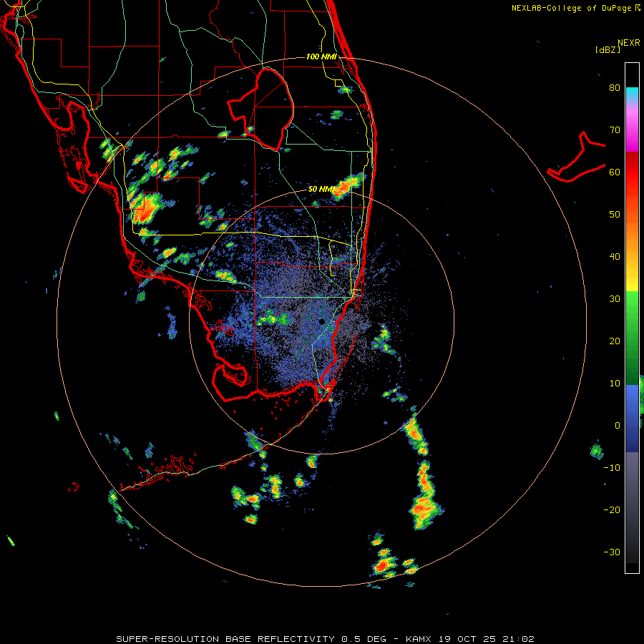The width and height of the screenshot is (644, 644).
Task: Click the NEXLAB-College of DuPage credit text
Action: tap(575, 8)
